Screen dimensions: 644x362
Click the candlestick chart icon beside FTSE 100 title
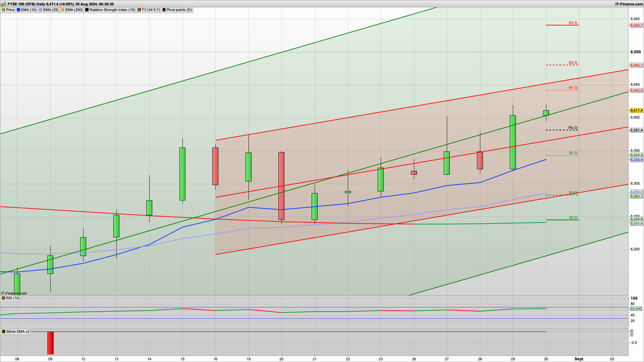coord(4,4)
